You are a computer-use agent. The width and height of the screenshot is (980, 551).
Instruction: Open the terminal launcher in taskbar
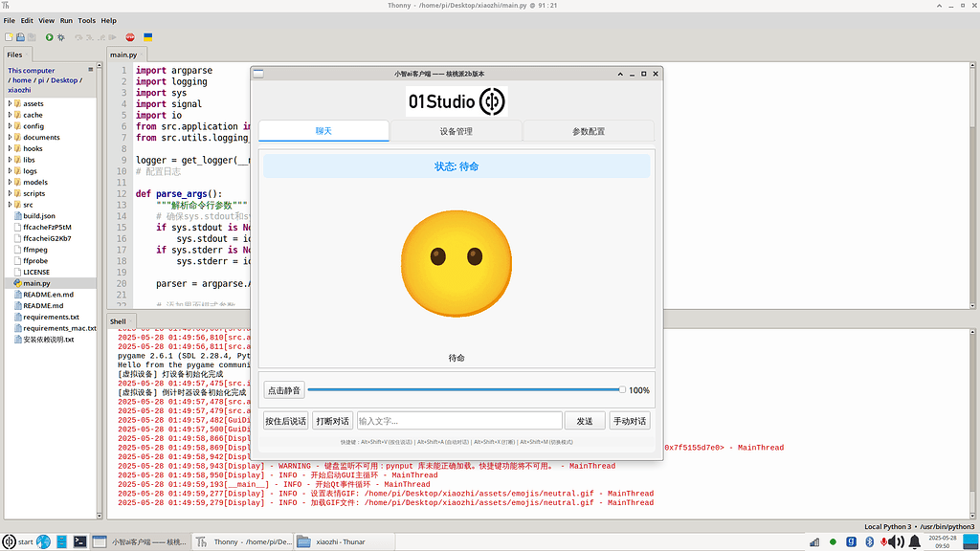tap(81, 541)
